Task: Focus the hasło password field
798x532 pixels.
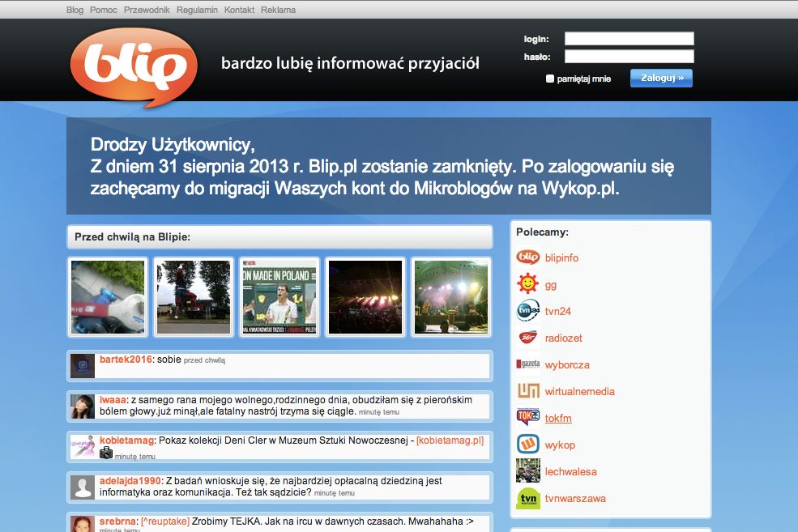Action: click(629, 57)
